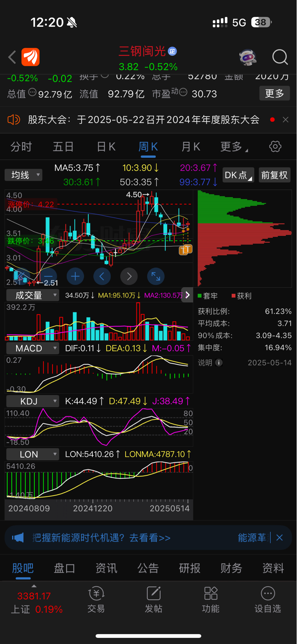Switch to 五日 chart tab
The width and height of the screenshot is (297, 644).
63,147
